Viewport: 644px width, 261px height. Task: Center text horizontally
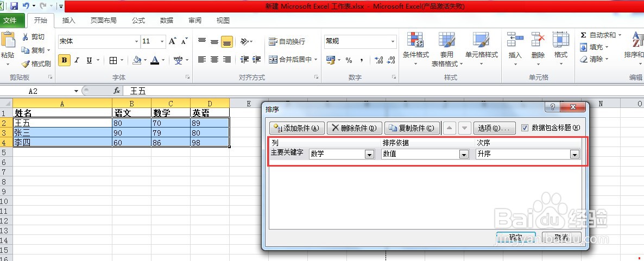click(x=214, y=60)
